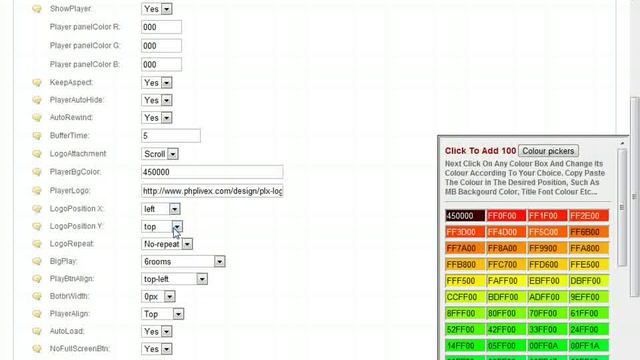Click the tooltip icon beside PlayerAlign
The height and width of the screenshot is (360, 640).
(x=37, y=314)
